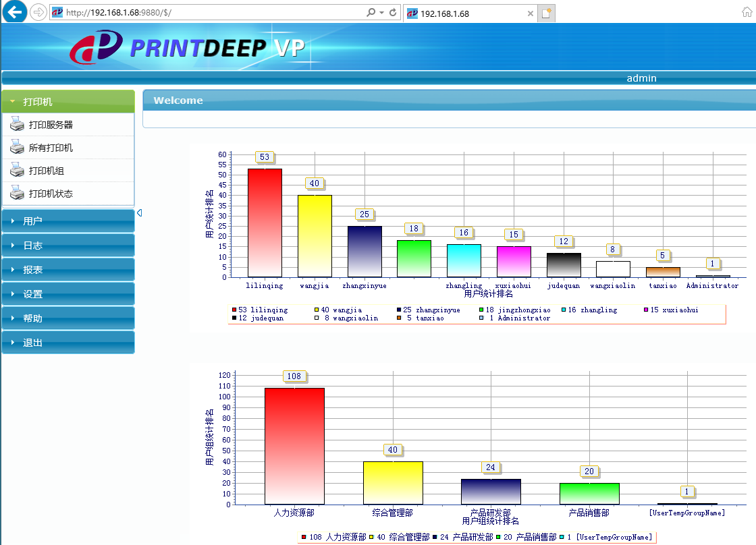
Task: Expand the 报表 section
Action: pyautogui.click(x=68, y=269)
